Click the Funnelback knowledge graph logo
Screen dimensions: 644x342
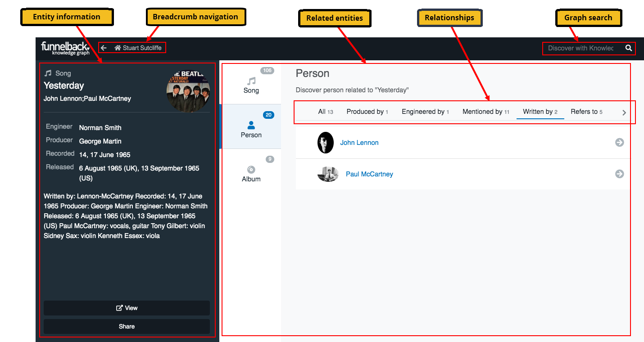click(x=65, y=48)
